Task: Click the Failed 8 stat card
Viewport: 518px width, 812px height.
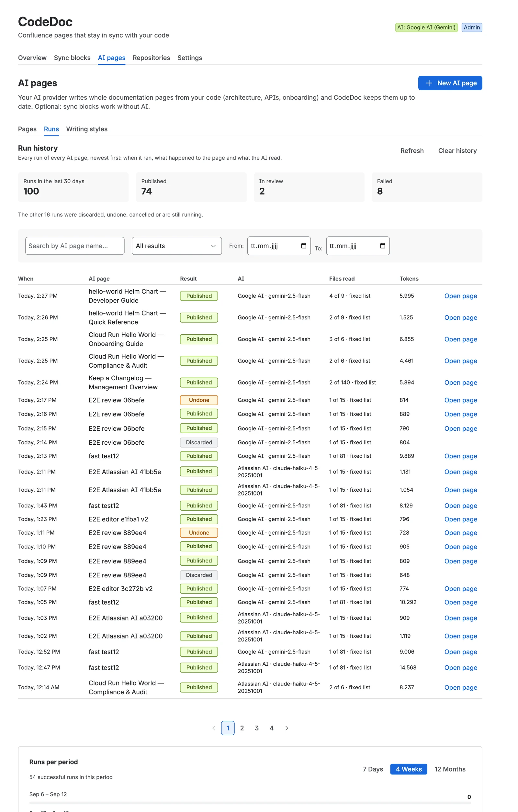Action: (427, 187)
